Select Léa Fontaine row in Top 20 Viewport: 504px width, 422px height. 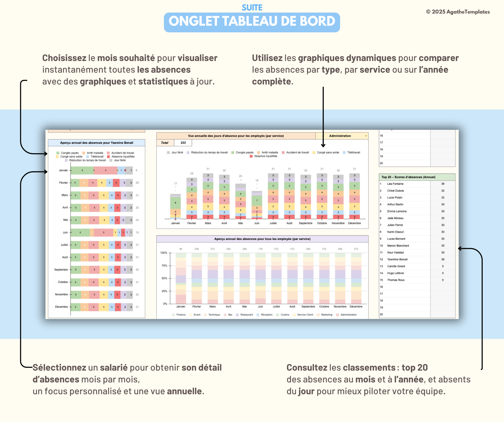tap(395, 184)
